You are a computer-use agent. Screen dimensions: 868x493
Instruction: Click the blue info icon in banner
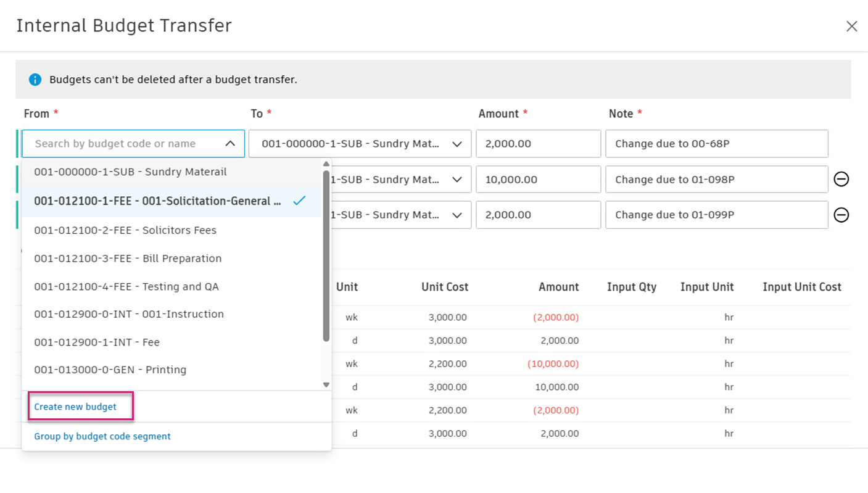point(35,80)
